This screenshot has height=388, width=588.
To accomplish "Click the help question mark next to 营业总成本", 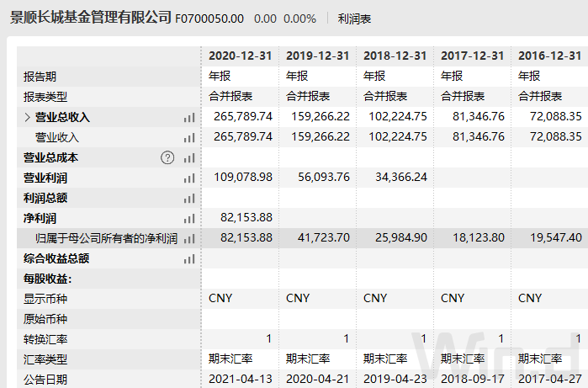I will pos(167,157).
